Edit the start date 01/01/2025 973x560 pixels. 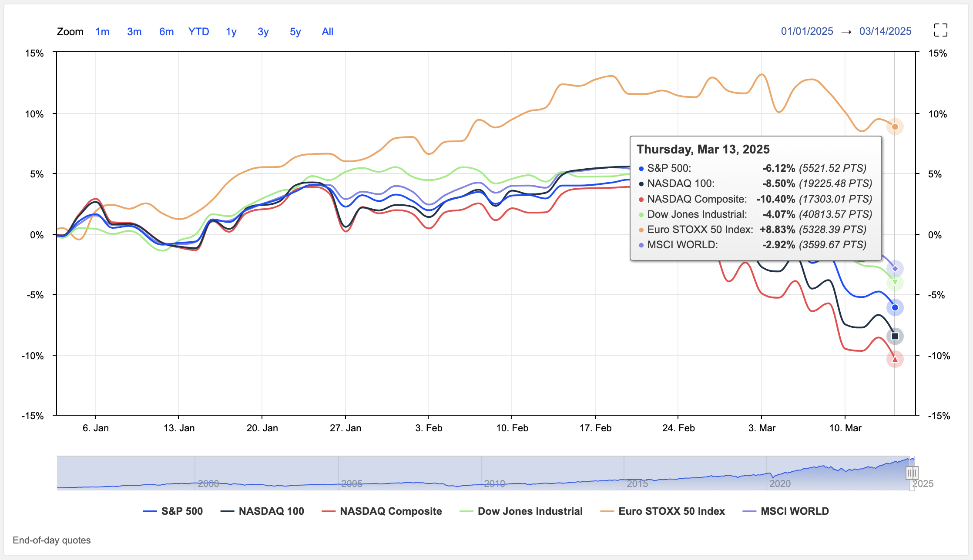point(807,31)
